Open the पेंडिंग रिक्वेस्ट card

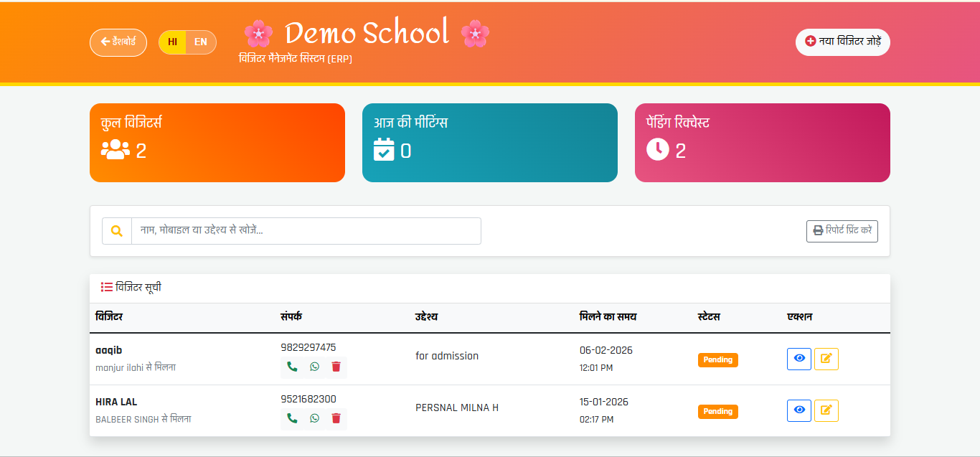click(763, 143)
